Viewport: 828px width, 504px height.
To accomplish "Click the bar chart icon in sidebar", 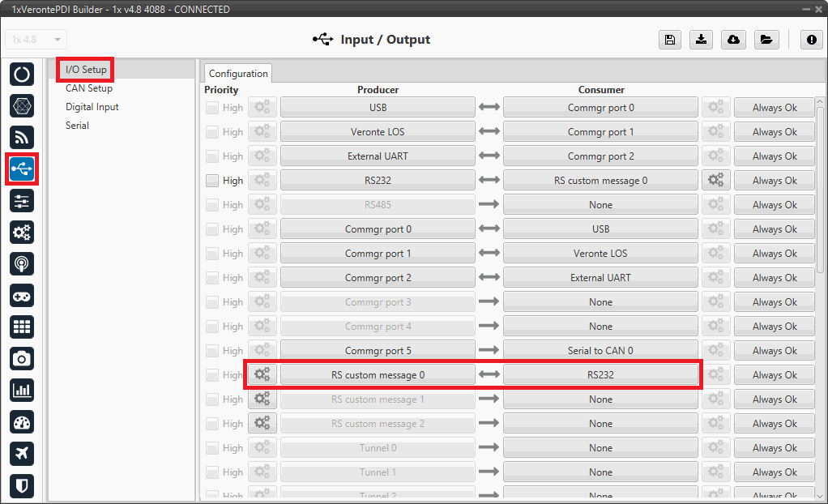I will pos(22,390).
